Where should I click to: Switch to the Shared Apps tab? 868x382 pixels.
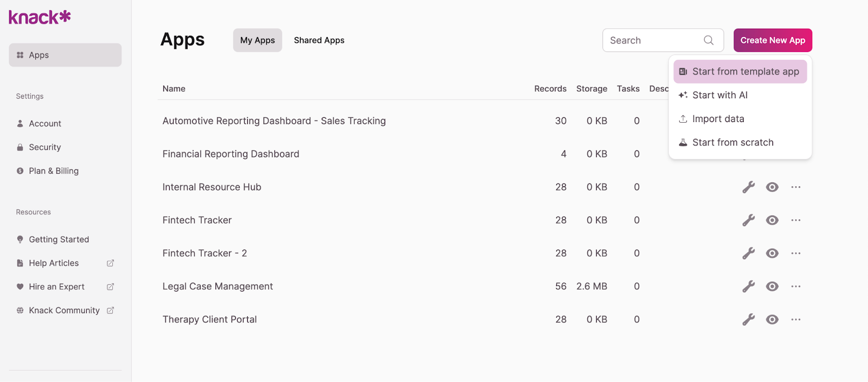[x=319, y=40]
